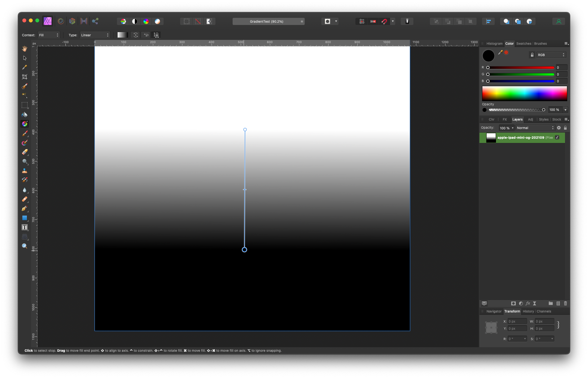Choose the Text tool
Screen dimensions: 588x378
pos(25,227)
